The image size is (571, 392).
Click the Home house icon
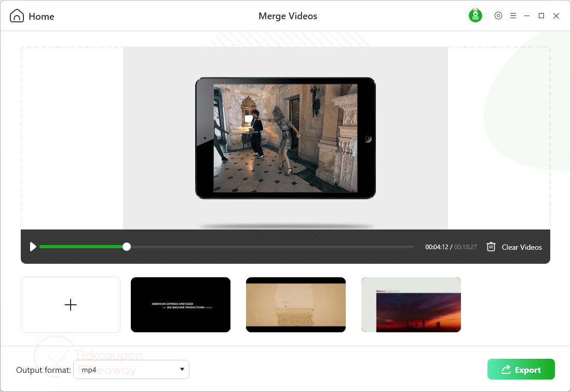pyautogui.click(x=17, y=16)
